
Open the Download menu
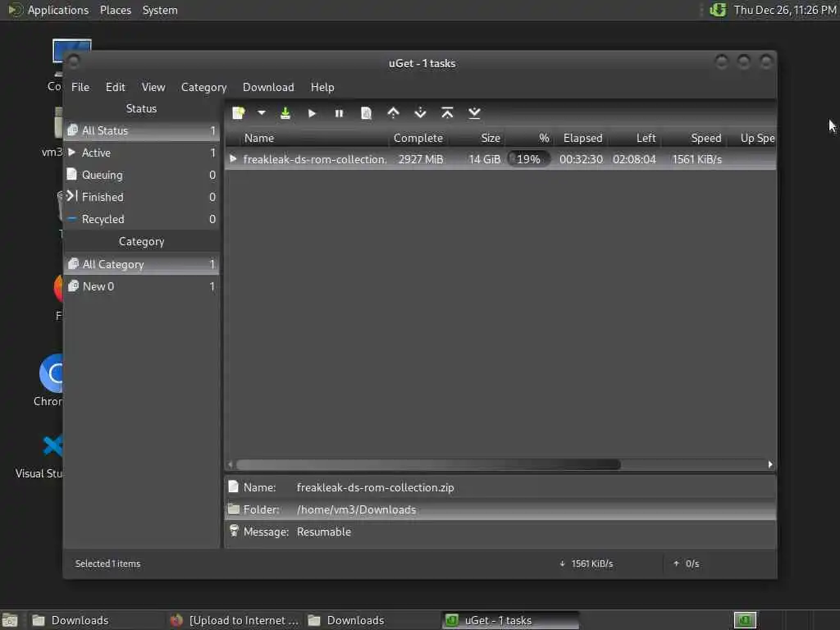pyautogui.click(x=268, y=87)
